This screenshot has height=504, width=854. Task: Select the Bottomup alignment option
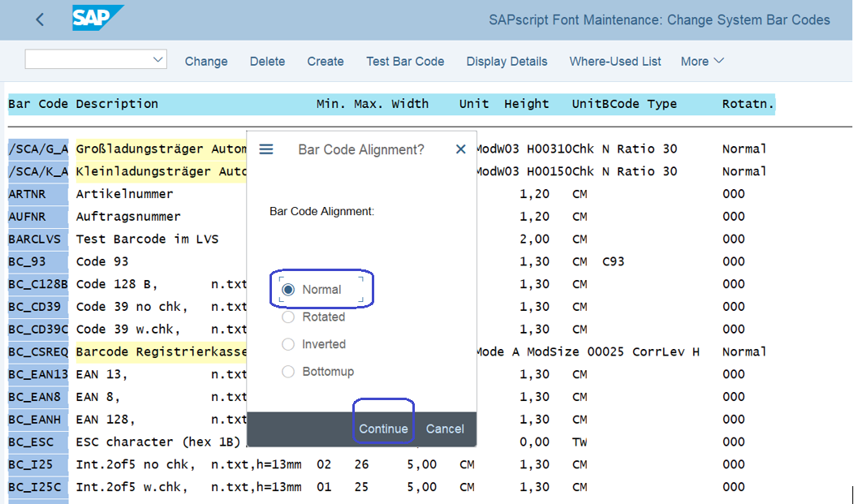point(288,372)
